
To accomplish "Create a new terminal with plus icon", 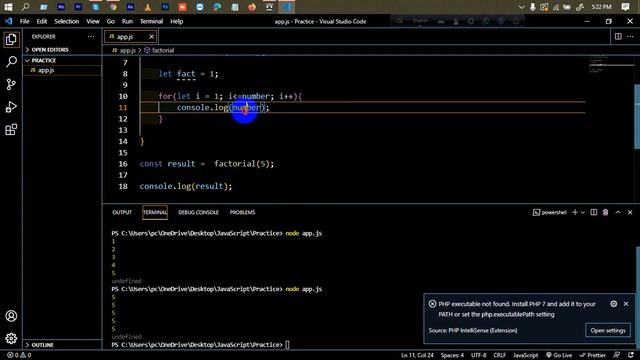I will [575, 212].
